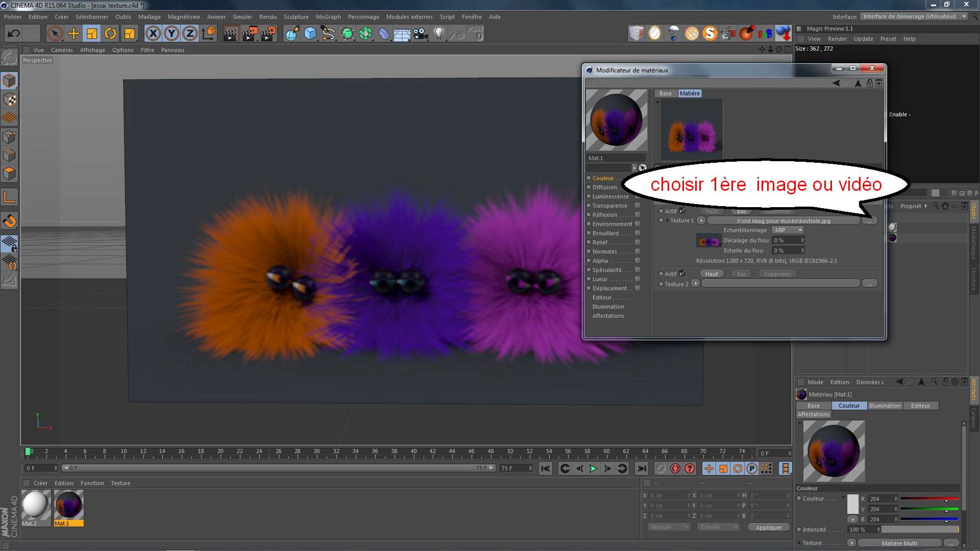Screen dimensions: 980x551
Task: Click the Appliquer button
Action: pyautogui.click(x=769, y=528)
